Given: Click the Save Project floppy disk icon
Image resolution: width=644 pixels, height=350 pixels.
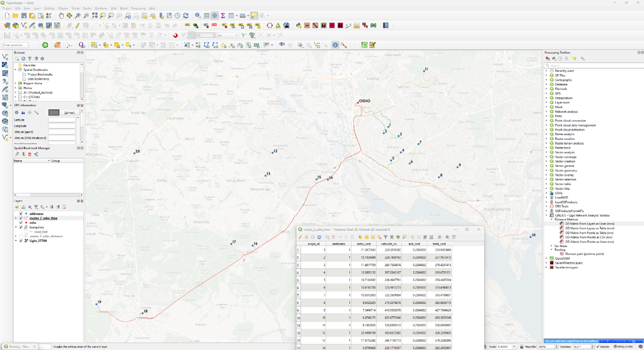Looking at the screenshot, I should (24, 16).
